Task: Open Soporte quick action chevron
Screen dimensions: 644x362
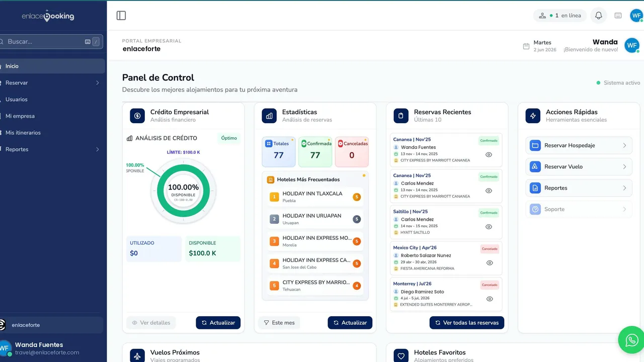Action: (624, 209)
